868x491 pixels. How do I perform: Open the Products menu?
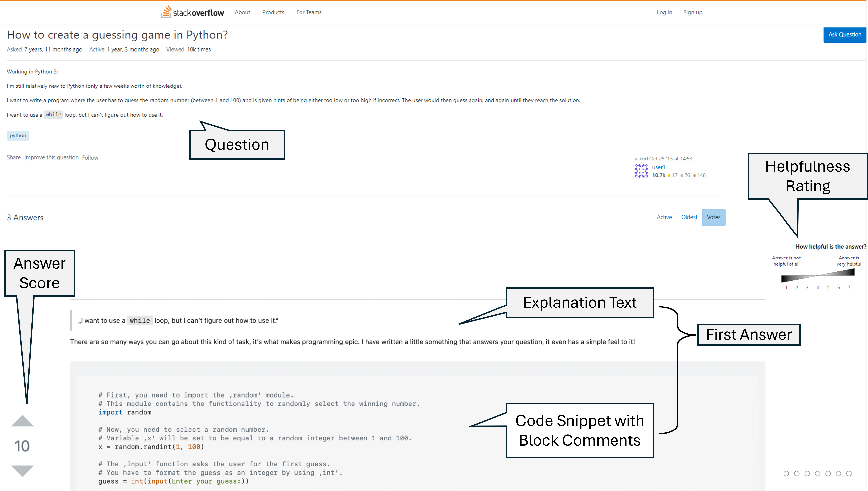click(273, 12)
